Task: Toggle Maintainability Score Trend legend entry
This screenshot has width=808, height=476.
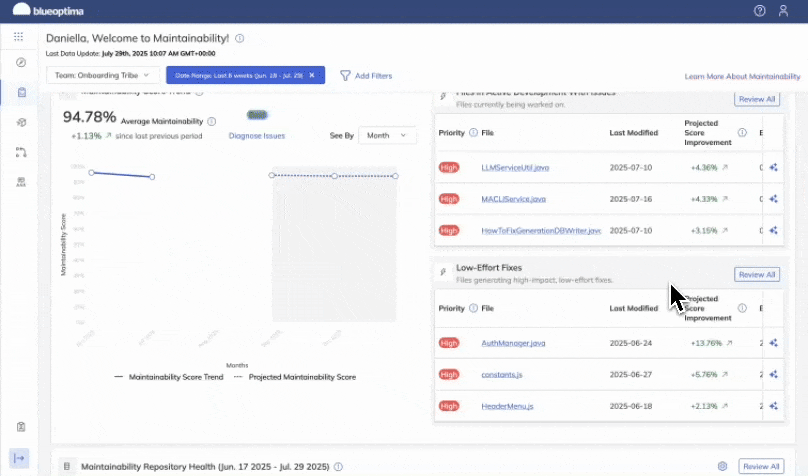Action: pos(169,377)
